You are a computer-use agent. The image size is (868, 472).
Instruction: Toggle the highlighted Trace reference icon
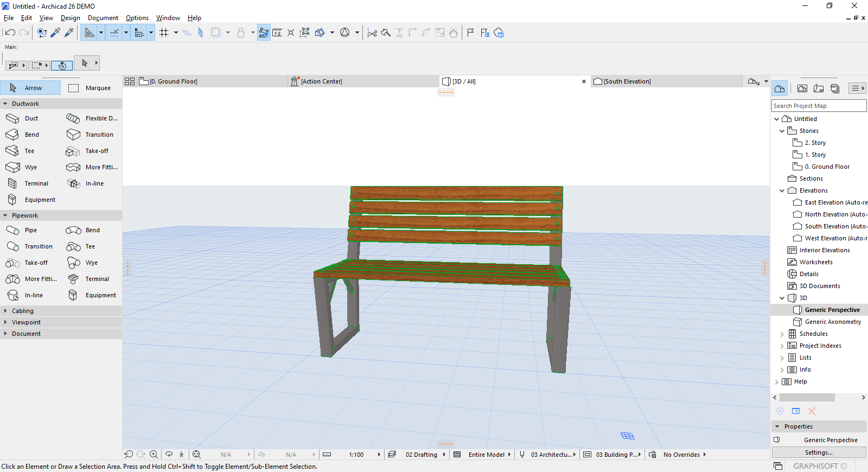tap(264, 33)
